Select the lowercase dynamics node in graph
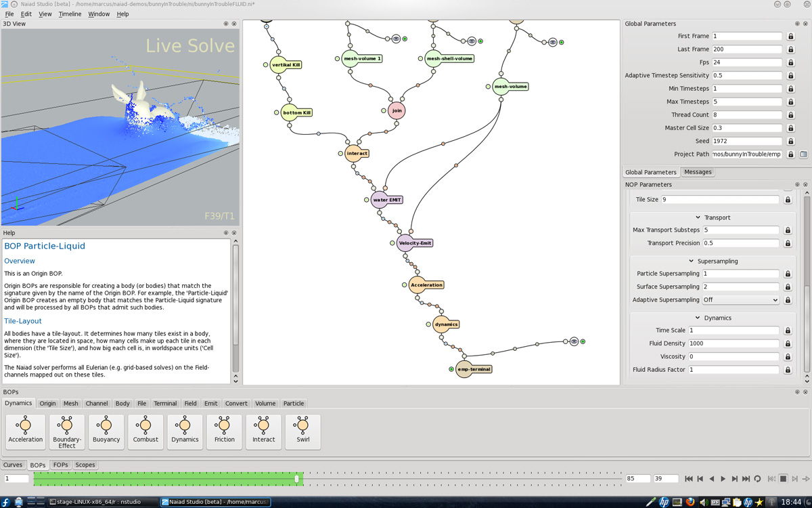The image size is (812, 508). 445,324
